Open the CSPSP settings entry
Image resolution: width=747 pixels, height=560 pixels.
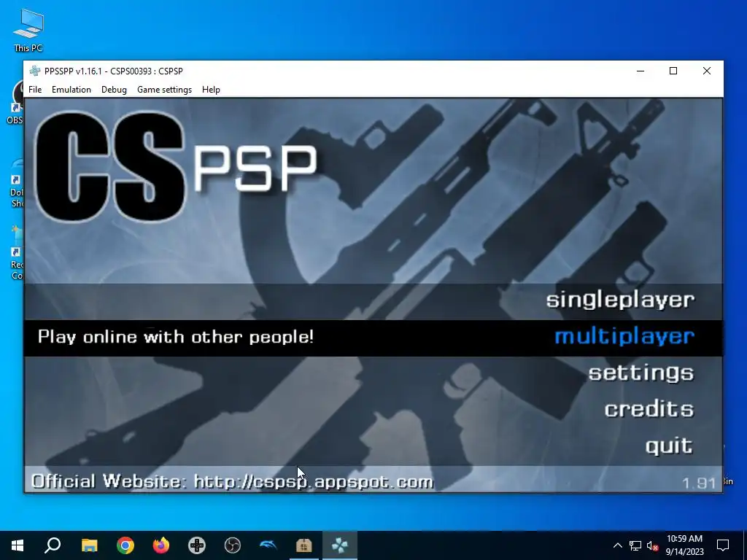pos(640,373)
